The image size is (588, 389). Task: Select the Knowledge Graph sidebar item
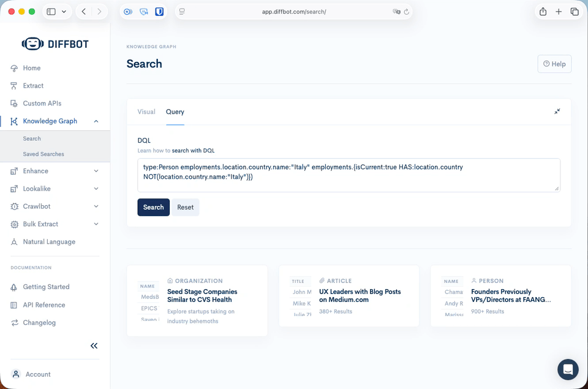[x=50, y=121]
